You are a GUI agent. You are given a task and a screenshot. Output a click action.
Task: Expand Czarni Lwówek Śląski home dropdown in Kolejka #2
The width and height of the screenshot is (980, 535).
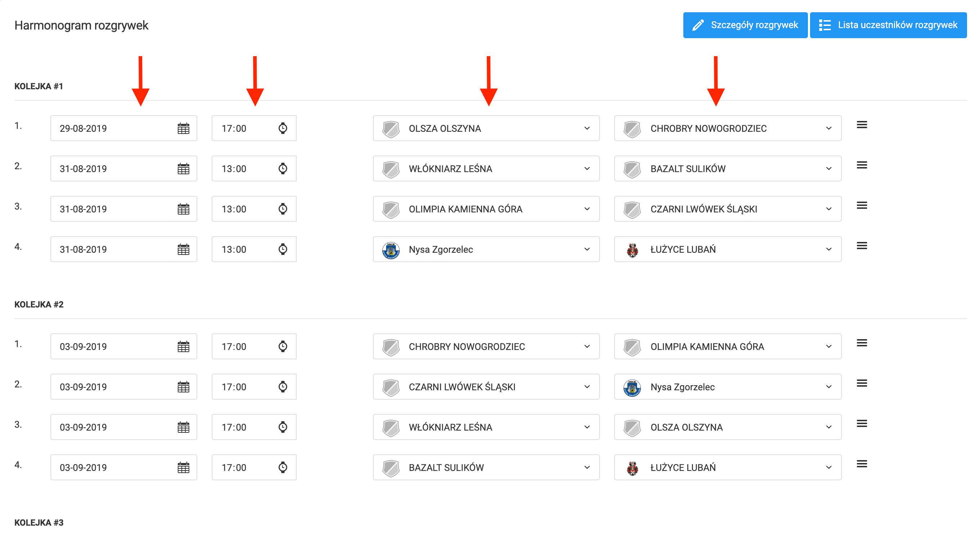tap(587, 387)
